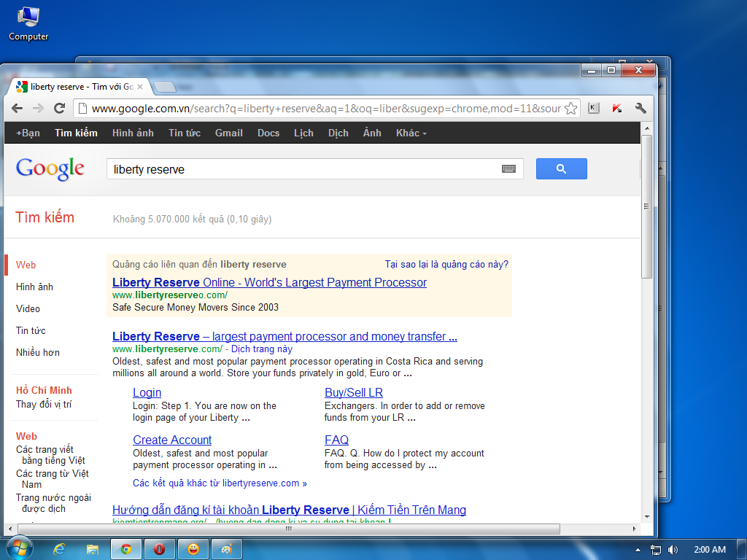The image size is (747, 560).
Task: Filter by Trang nước ngoài được dịch
Action: coord(53,503)
